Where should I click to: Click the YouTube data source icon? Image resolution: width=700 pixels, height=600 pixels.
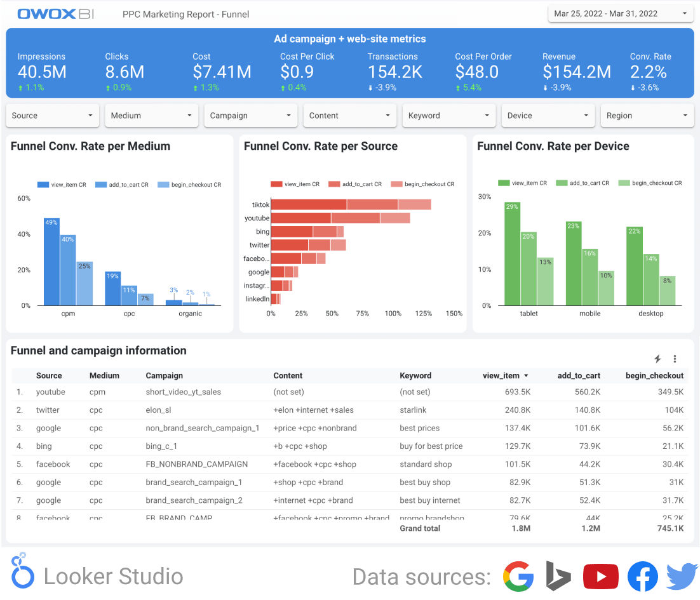point(600,576)
